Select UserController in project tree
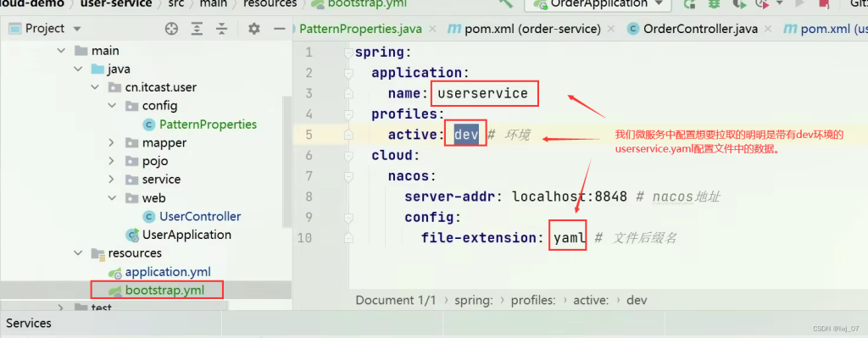Screen dimensions: 868x338 [200, 216]
